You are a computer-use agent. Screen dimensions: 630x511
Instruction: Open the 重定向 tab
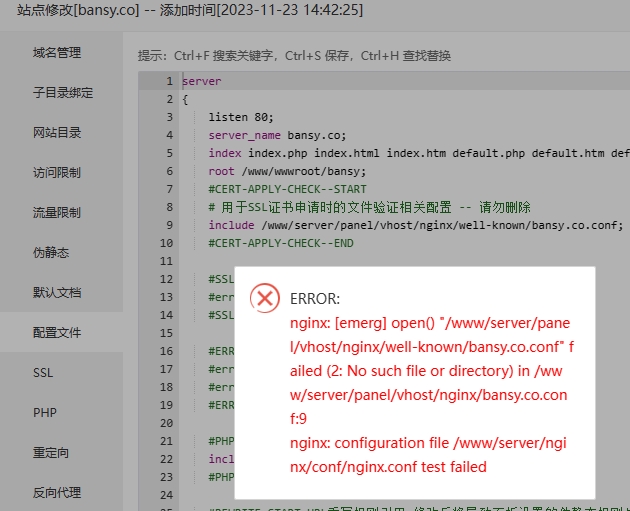51,453
